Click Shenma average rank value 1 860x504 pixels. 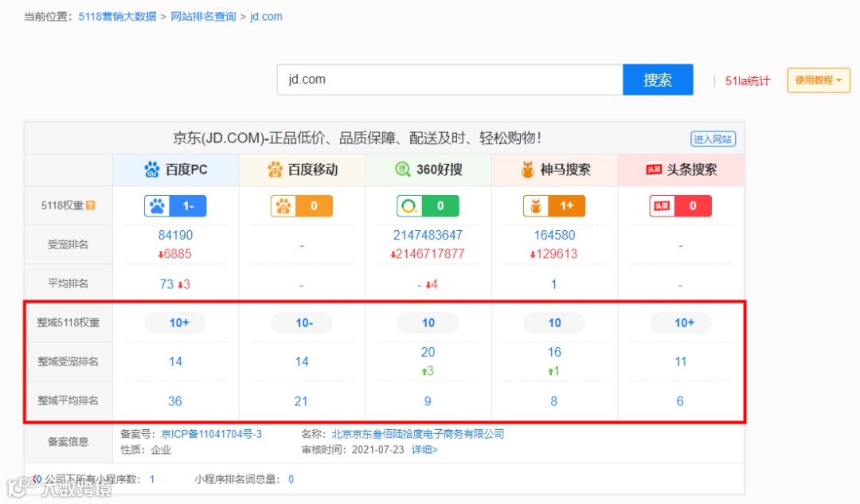coord(554,284)
